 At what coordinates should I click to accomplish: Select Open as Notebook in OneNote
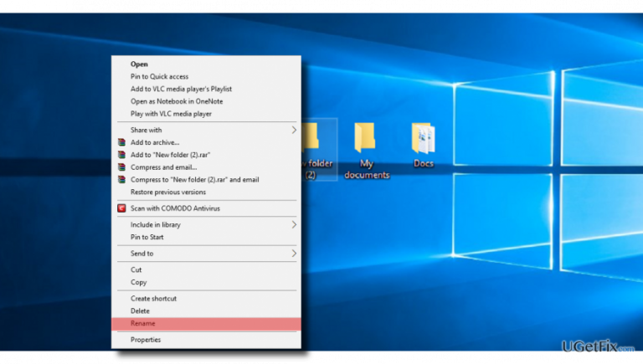coord(206,101)
